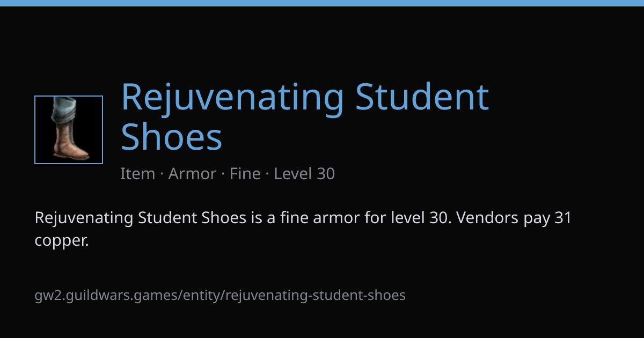The width and height of the screenshot is (644, 338).
Task: Click the "rejuvenating-student-shoes" URL slug
Action: click(316, 295)
